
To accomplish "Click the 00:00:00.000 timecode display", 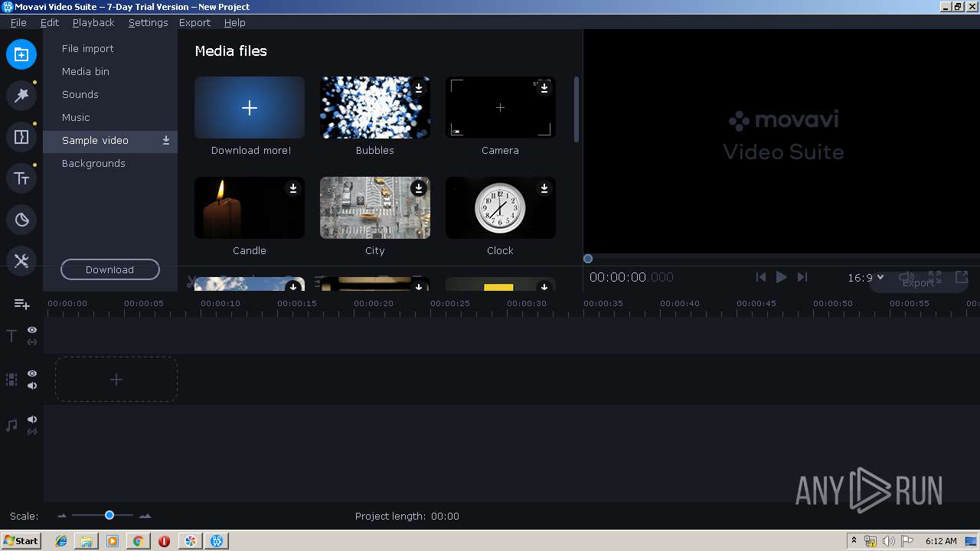I will tap(632, 278).
